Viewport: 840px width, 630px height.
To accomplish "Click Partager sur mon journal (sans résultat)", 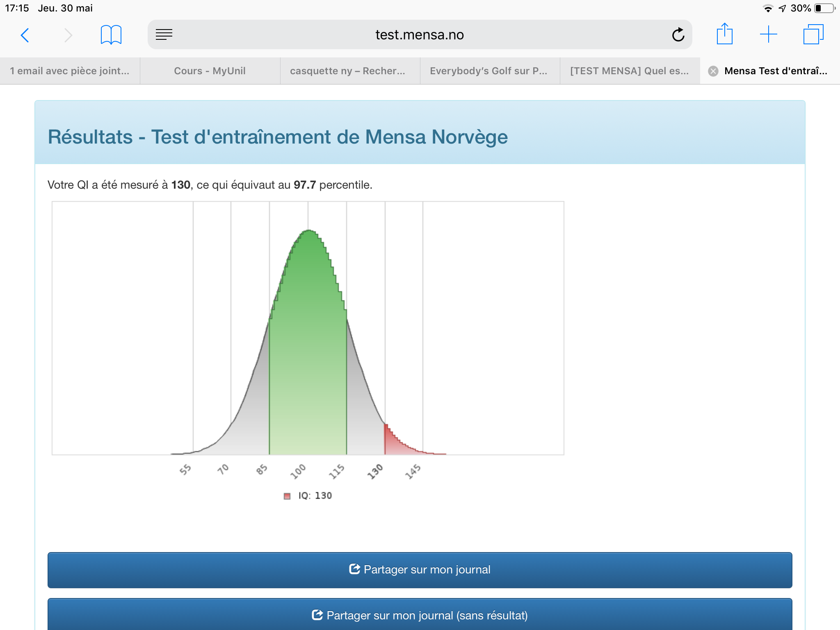I will [420, 615].
